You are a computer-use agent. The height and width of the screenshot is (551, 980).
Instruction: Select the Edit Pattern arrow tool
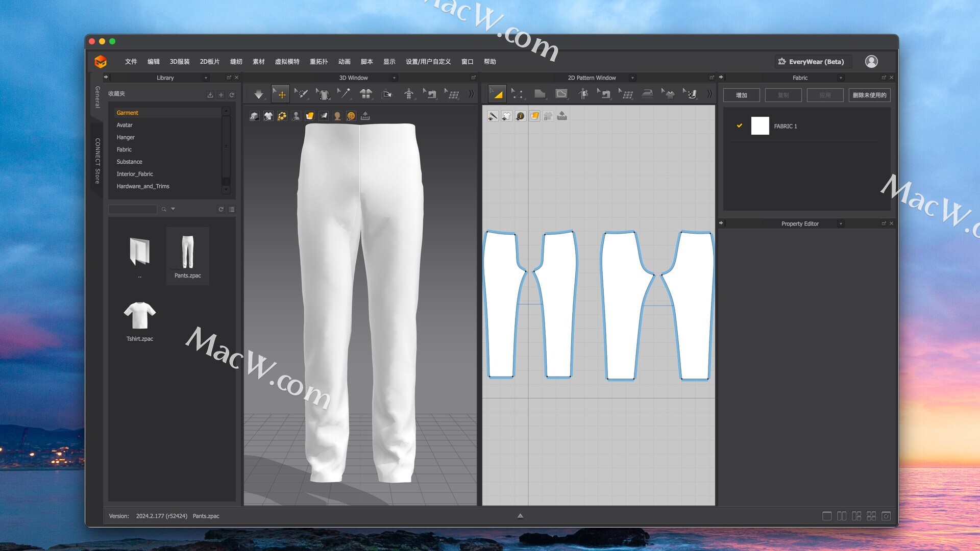(x=497, y=94)
